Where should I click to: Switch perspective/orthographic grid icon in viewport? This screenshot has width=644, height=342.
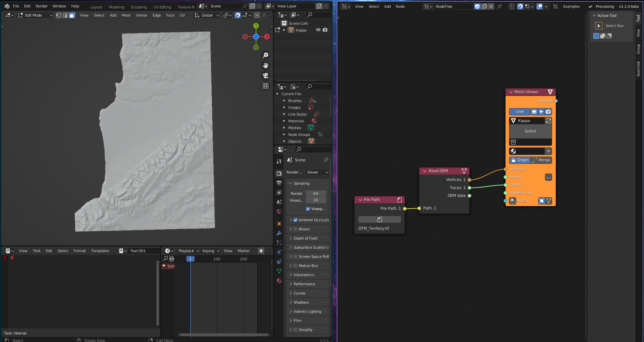(x=266, y=86)
